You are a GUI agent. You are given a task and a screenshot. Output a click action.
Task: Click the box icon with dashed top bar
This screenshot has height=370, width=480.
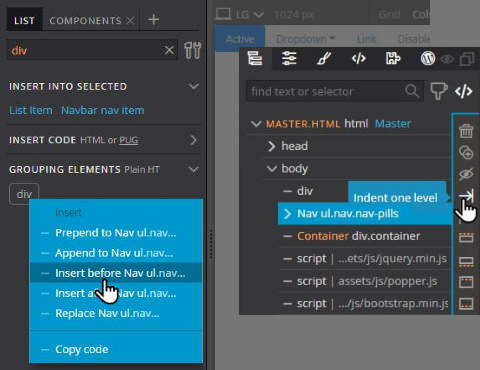pos(466,282)
